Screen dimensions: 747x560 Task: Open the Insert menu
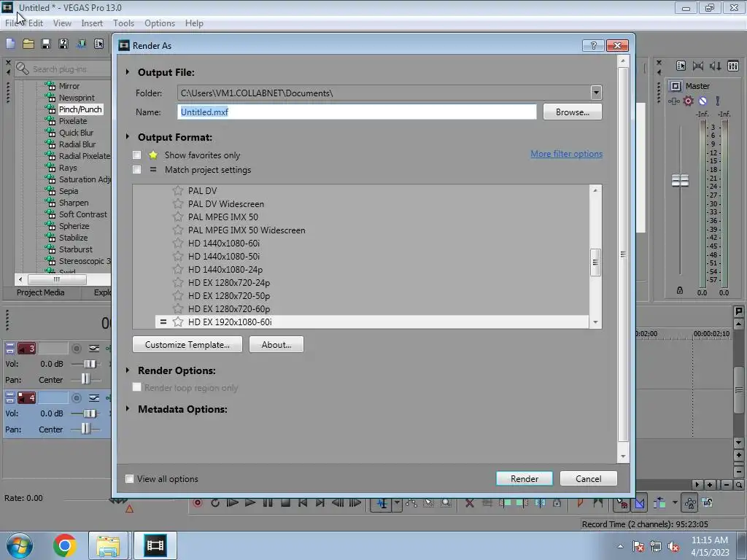pos(92,23)
